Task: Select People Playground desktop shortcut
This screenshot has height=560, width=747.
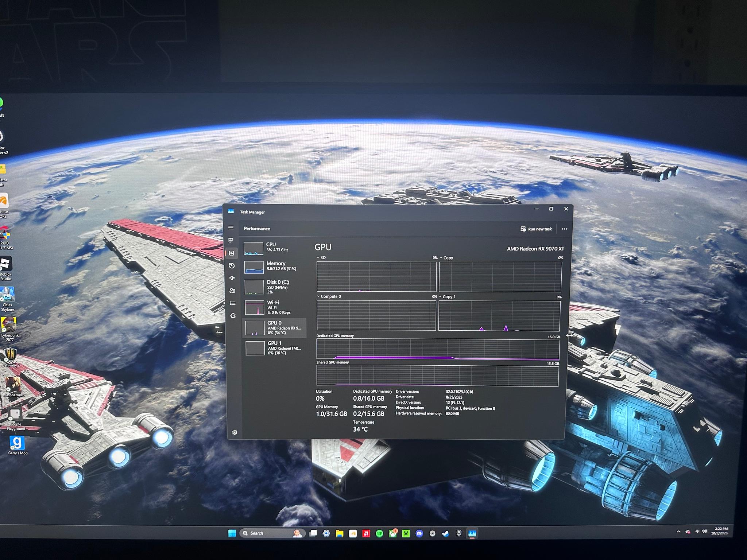Action: coord(15,419)
